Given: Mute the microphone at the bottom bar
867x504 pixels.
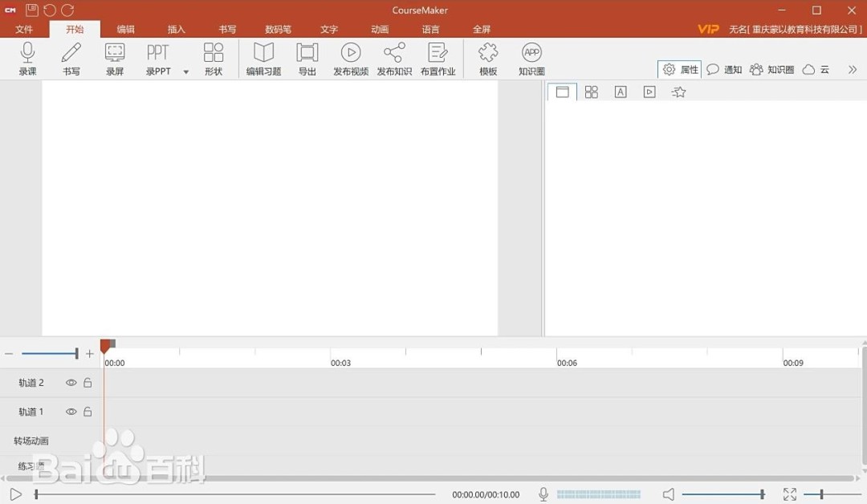Looking at the screenshot, I should click(x=543, y=494).
